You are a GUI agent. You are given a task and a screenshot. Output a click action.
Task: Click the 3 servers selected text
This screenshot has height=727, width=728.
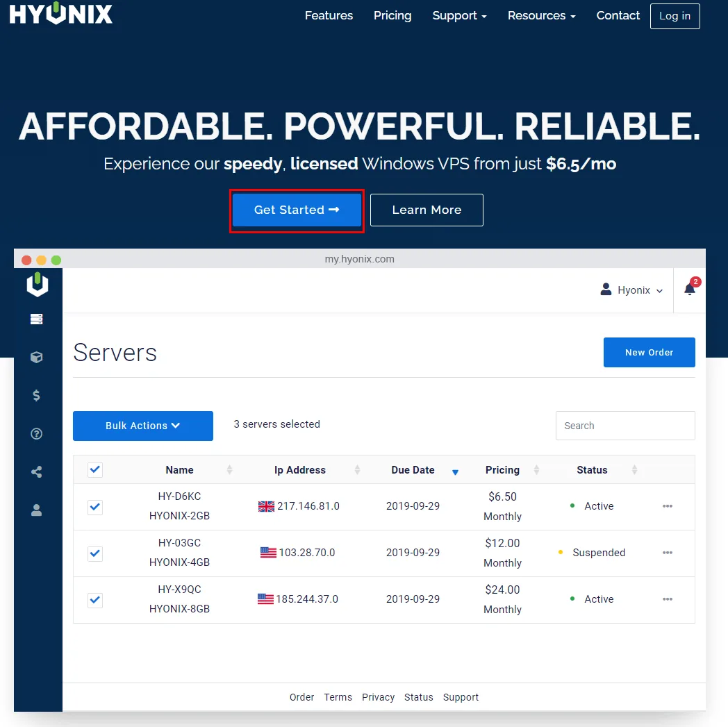(276, 424)
